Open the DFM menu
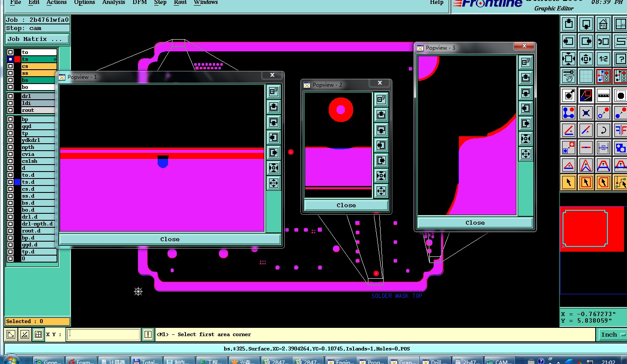This screenshot has height=364, width=627. [140, 2]
